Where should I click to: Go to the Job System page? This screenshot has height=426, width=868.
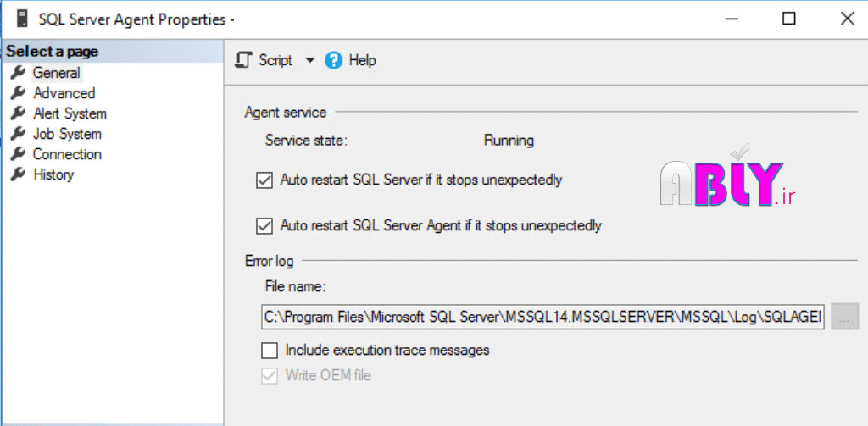67,134
